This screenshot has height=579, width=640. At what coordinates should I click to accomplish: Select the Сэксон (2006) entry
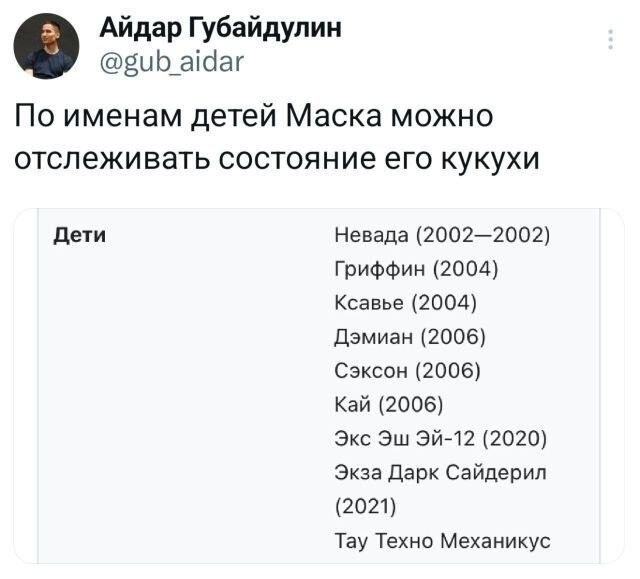[409, 371]
